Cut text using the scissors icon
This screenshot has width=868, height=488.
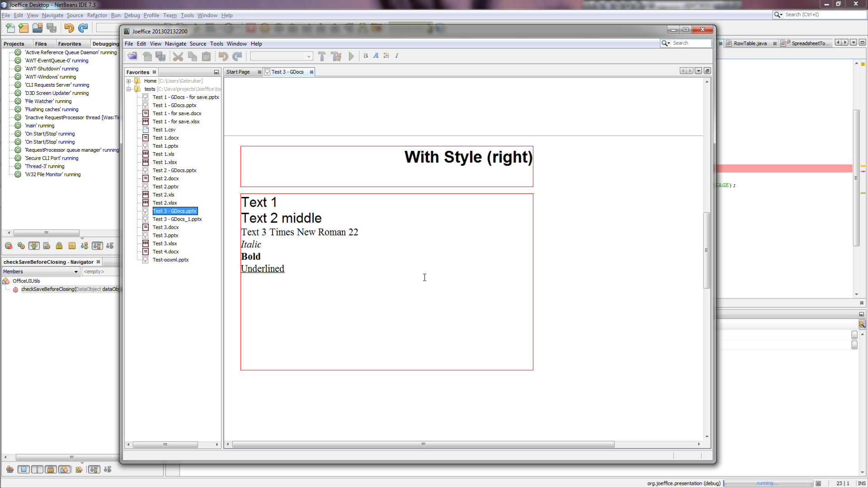(178, 56)
